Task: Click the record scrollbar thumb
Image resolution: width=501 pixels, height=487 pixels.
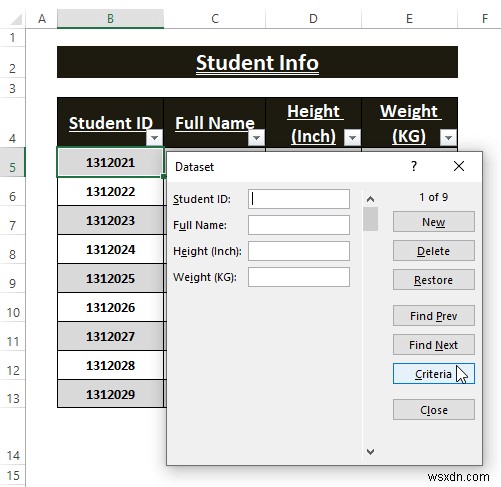Action: pos(370,219)
